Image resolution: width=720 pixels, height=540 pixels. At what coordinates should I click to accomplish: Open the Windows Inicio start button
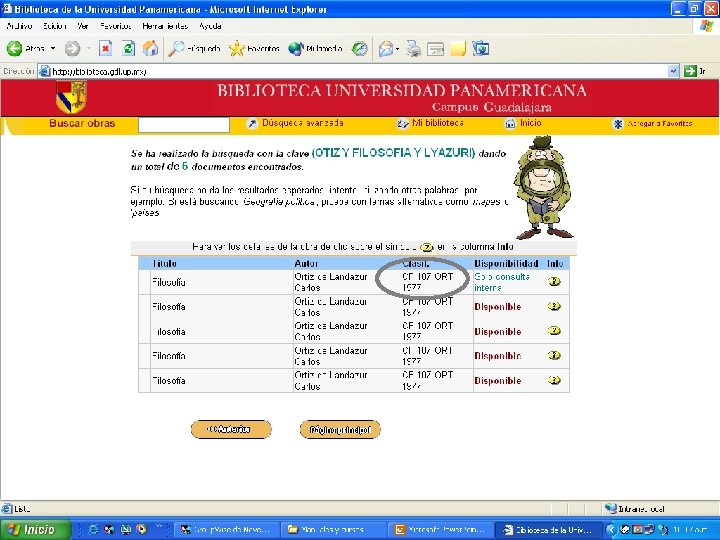[36, 530]
